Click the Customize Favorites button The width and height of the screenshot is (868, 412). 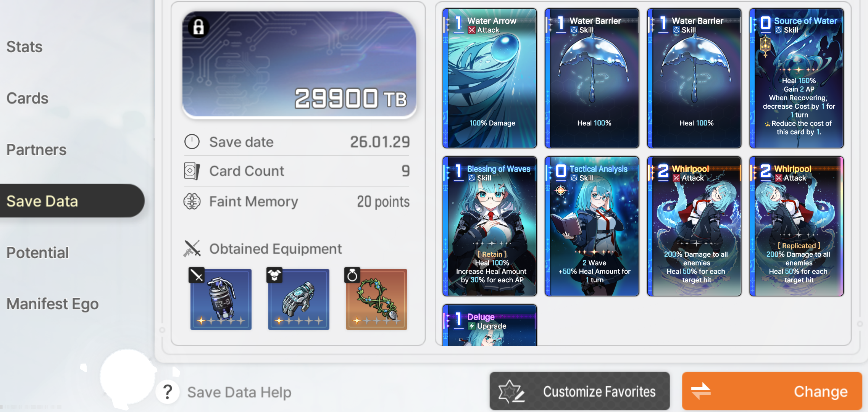tap(579, 391)
